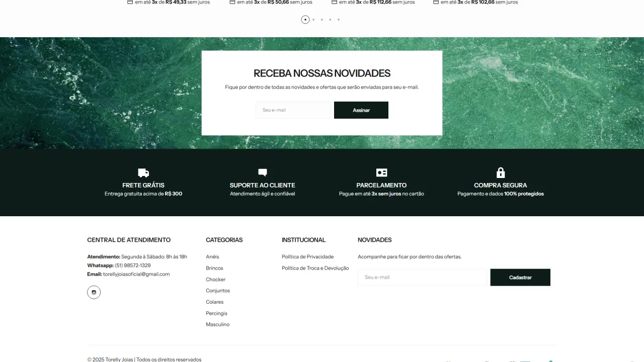This screenshot has width=644, height=362.
Task: Select the fourth carousel pagination dot
Action: tap(330, 20)
